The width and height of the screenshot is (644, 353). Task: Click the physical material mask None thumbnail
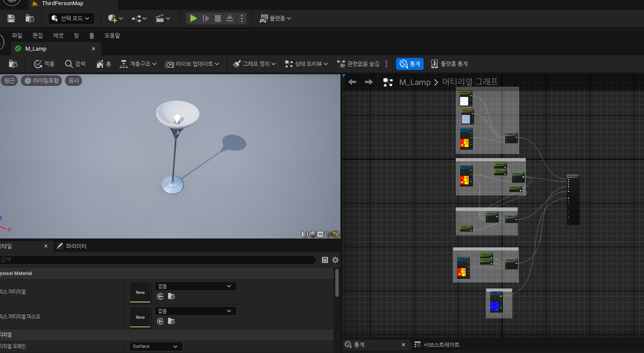point(140,317)
